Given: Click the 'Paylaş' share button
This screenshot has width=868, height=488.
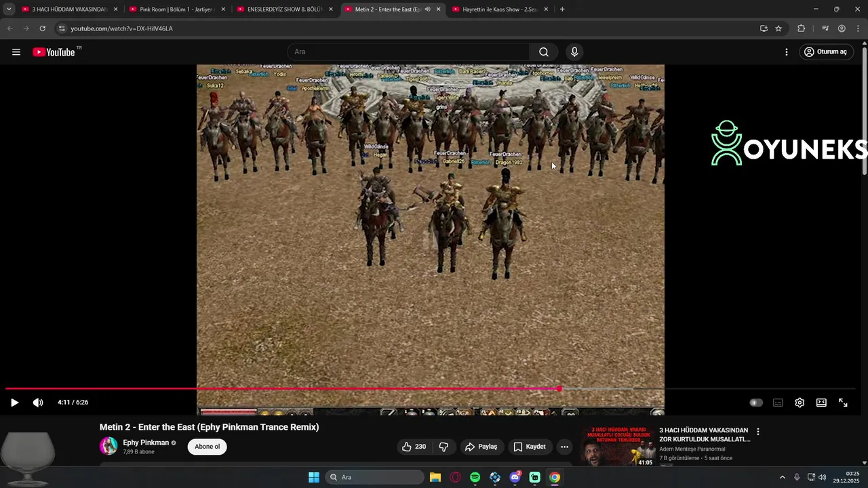Looking at the screenshot, I should [x=481, y=447].
